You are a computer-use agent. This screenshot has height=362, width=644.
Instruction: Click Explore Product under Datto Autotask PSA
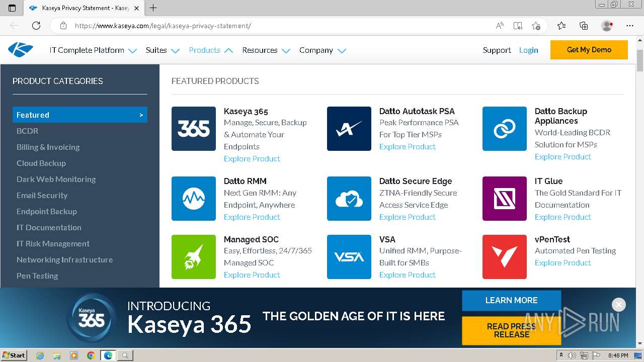(x=408, y=146)
